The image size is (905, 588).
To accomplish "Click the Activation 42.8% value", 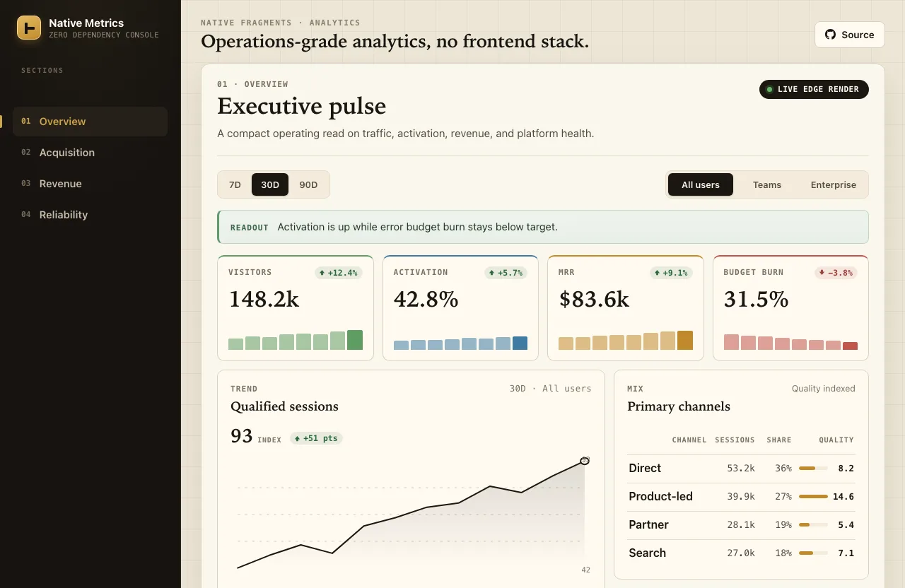I will pyautogui.click(x=426, y=299).
